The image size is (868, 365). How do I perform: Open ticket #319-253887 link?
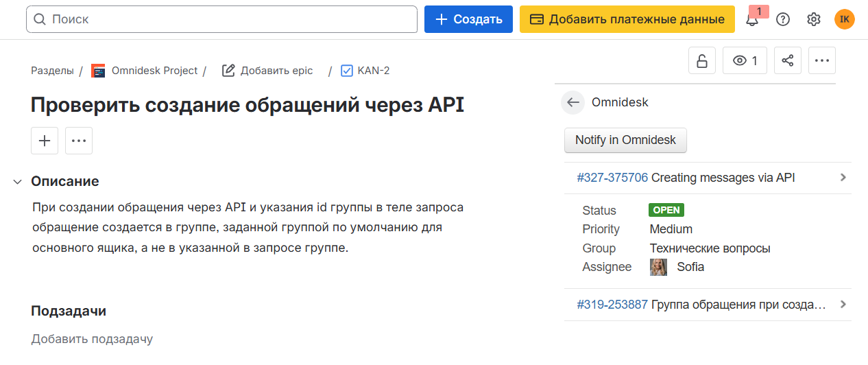tap(612, 305)
